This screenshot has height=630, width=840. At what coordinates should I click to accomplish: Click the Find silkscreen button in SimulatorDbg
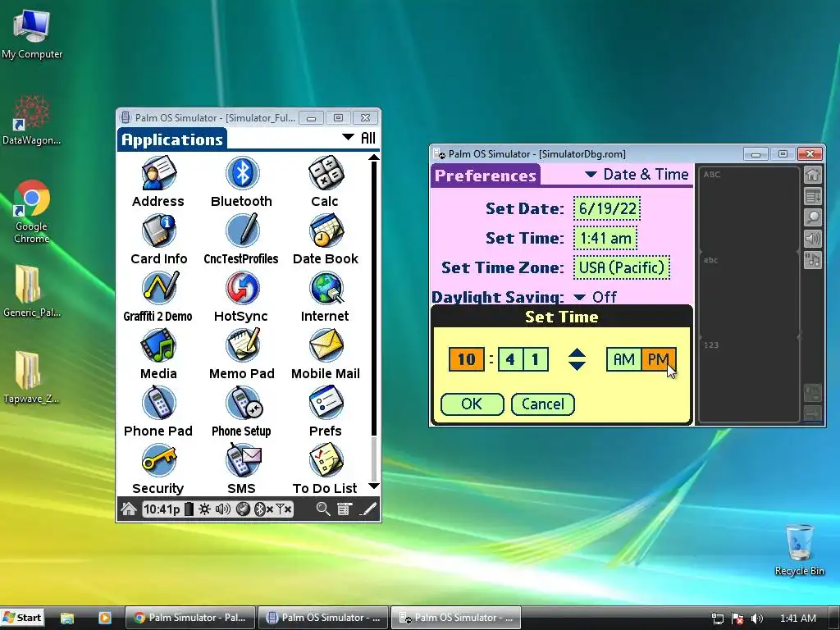[813, 217]
